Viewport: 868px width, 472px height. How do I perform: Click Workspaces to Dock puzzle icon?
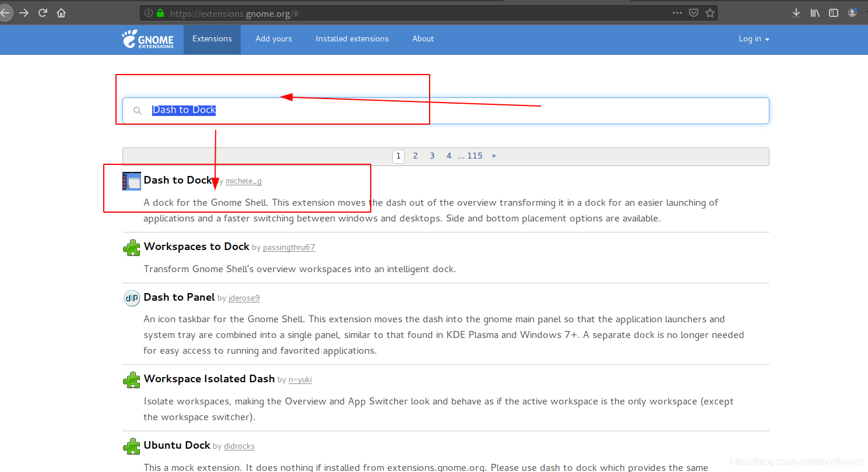pos(132,247)
